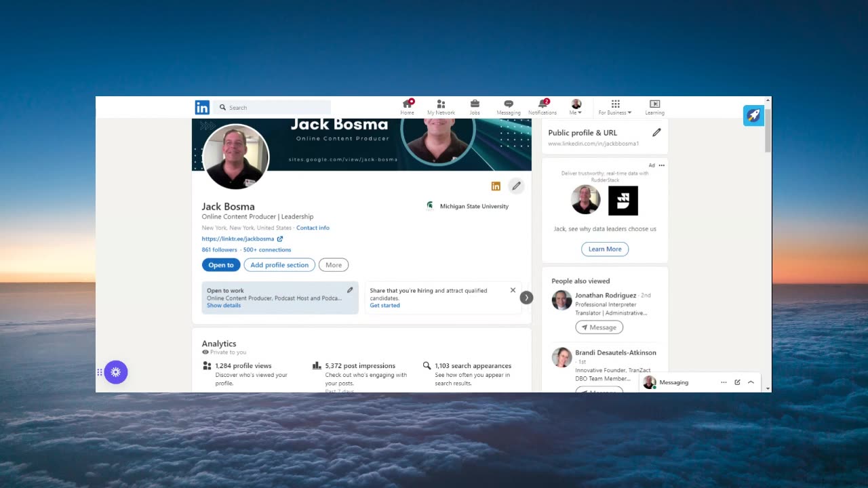Click the search magnifier icon

tap(222, 107)
